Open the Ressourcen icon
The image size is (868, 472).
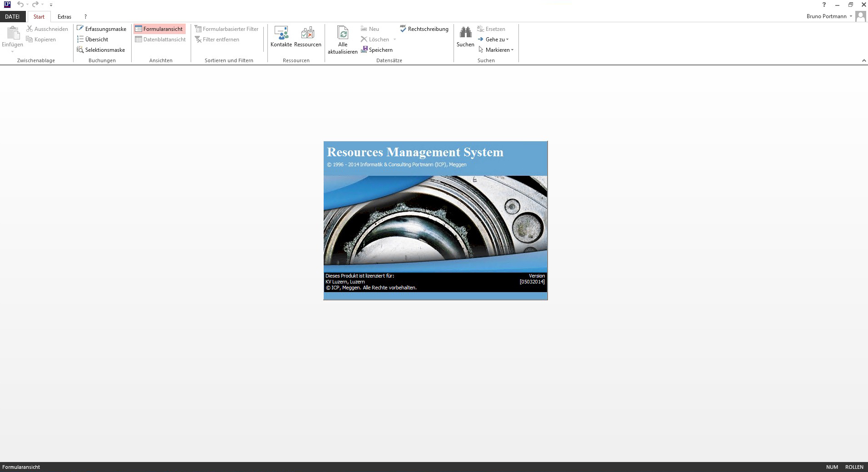(308, 33)
